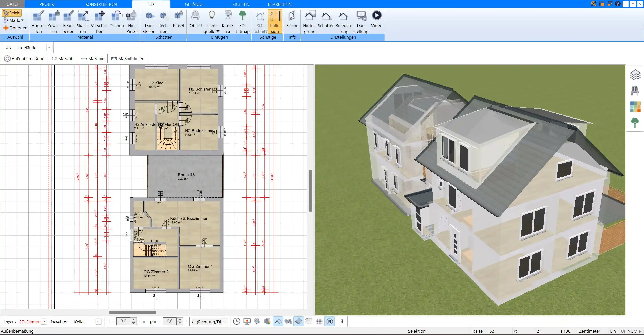This screenshot has height=335, width=644.
Task: Expand the Urgelände view dropdown
Action: (49, 47)
